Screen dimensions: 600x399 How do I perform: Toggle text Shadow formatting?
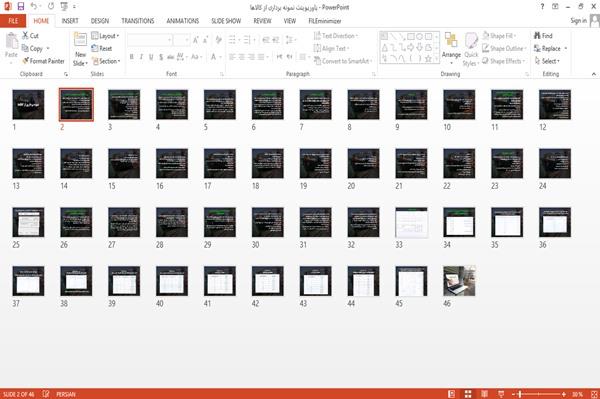point(161,57)
